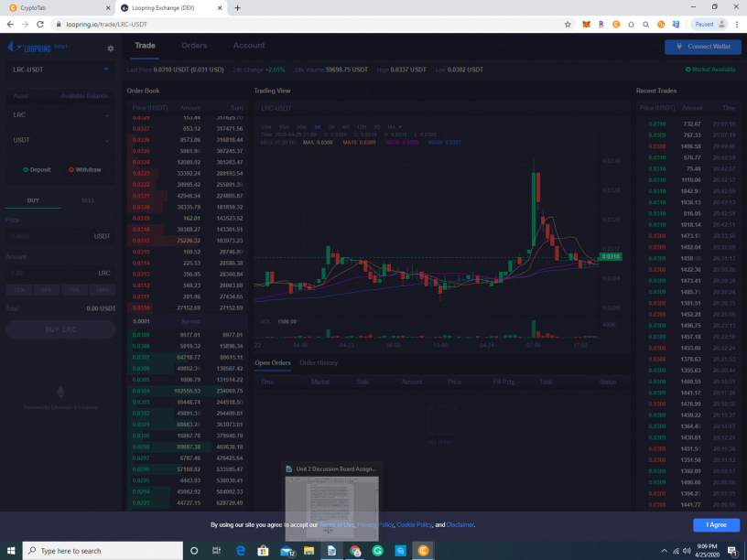Open the CryptoTab orange C extension
The width and height of the screenshot is (747, 560).
pos(616,25)
